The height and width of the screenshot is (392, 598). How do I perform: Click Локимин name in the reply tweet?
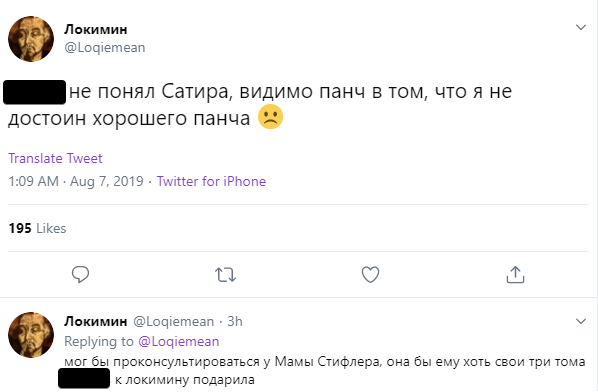click(96, 321)
